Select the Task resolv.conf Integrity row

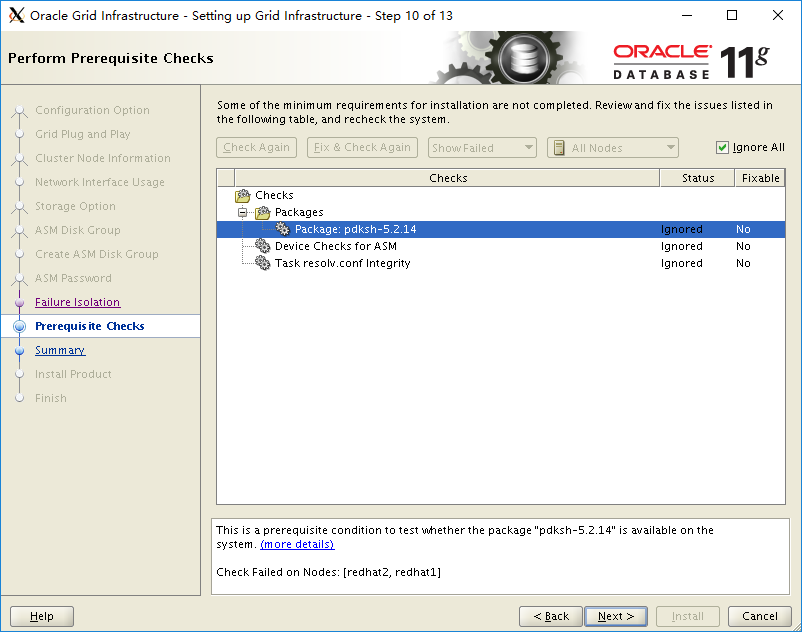(501, 263)
